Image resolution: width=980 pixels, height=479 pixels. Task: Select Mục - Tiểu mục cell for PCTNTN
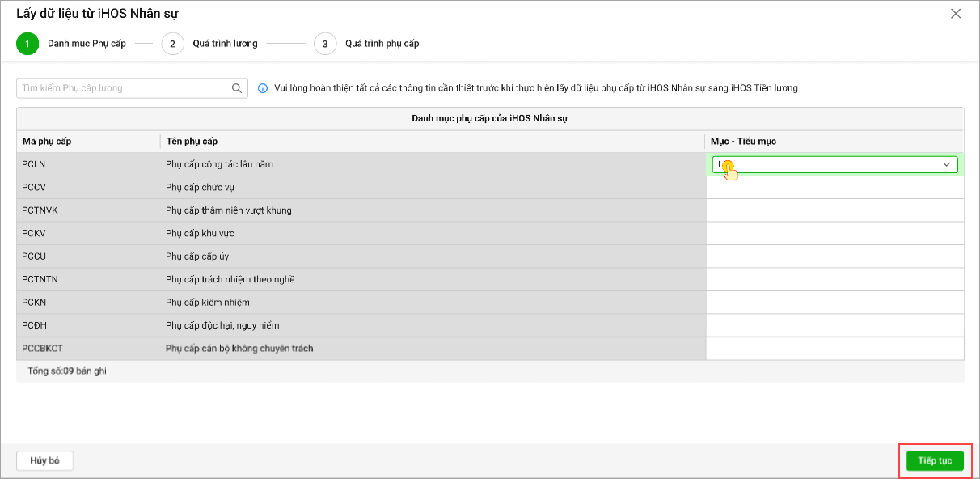pyautogui.click(x=834, y=279)
